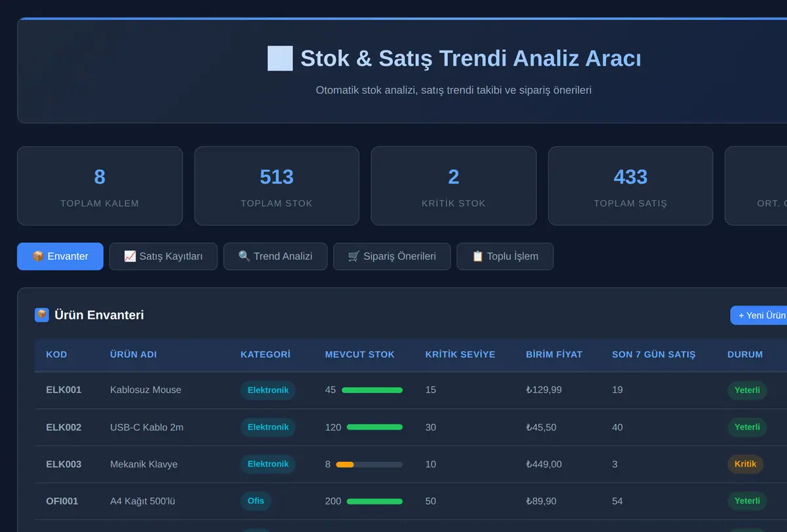Sort by KATEGORİ column header
The height and width of the screenshot is (532, 787).
point(266,354)
